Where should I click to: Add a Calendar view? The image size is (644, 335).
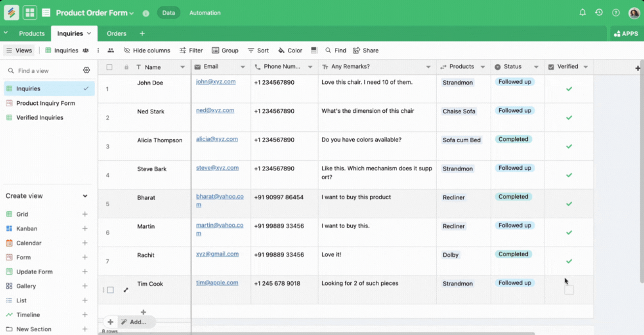(x=85, y=243)
